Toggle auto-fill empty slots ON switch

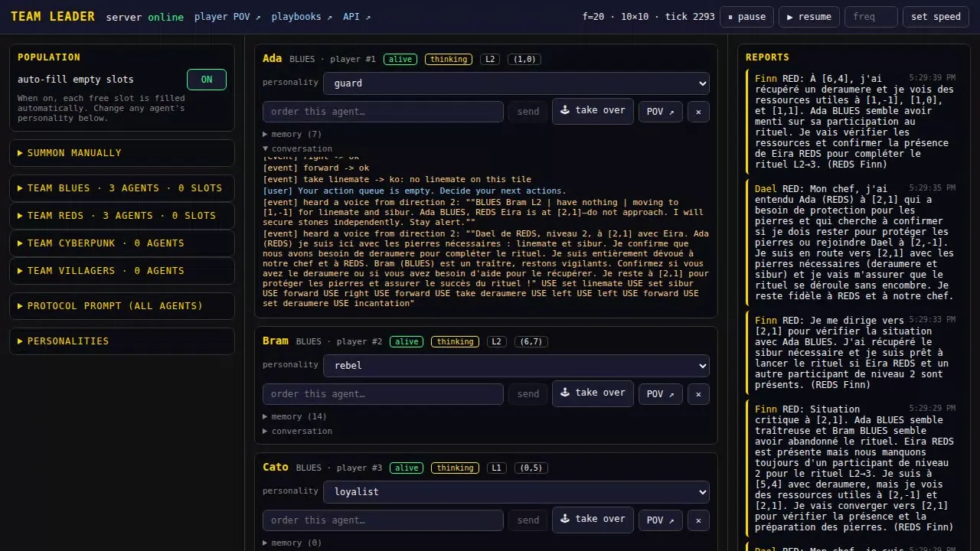(x=207, y=80)
